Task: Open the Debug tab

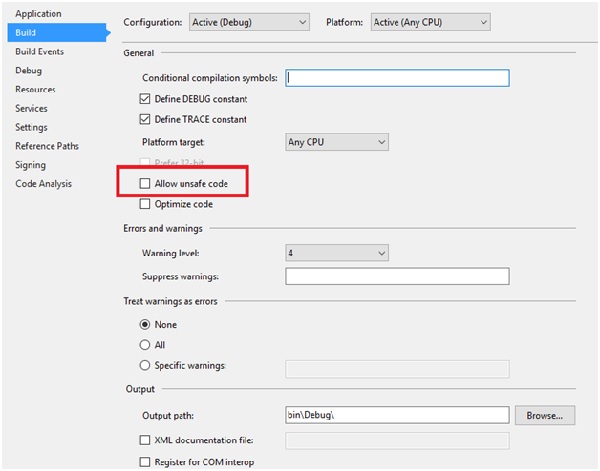Action: coord(29,71)
